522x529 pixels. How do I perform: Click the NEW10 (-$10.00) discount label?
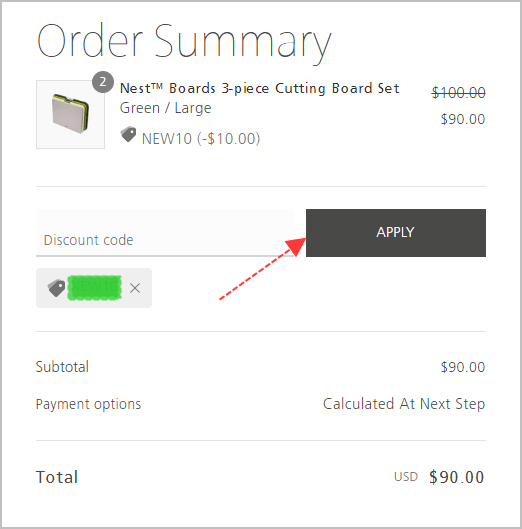coord(201,139)
